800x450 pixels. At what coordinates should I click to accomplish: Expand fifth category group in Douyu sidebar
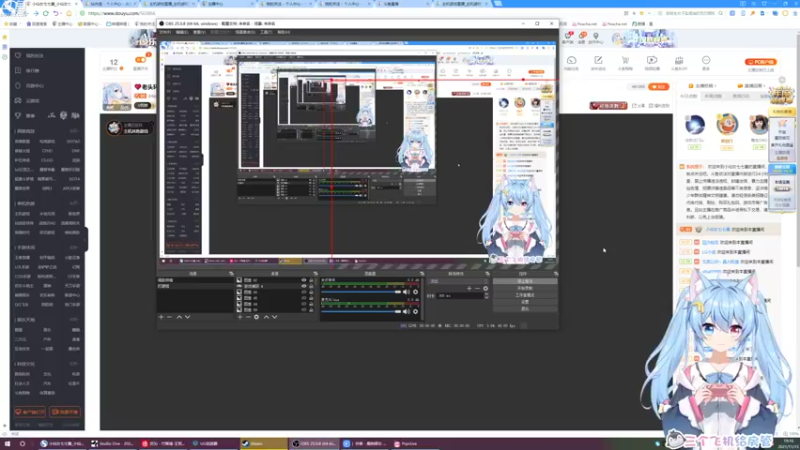[x=74, y=364]
